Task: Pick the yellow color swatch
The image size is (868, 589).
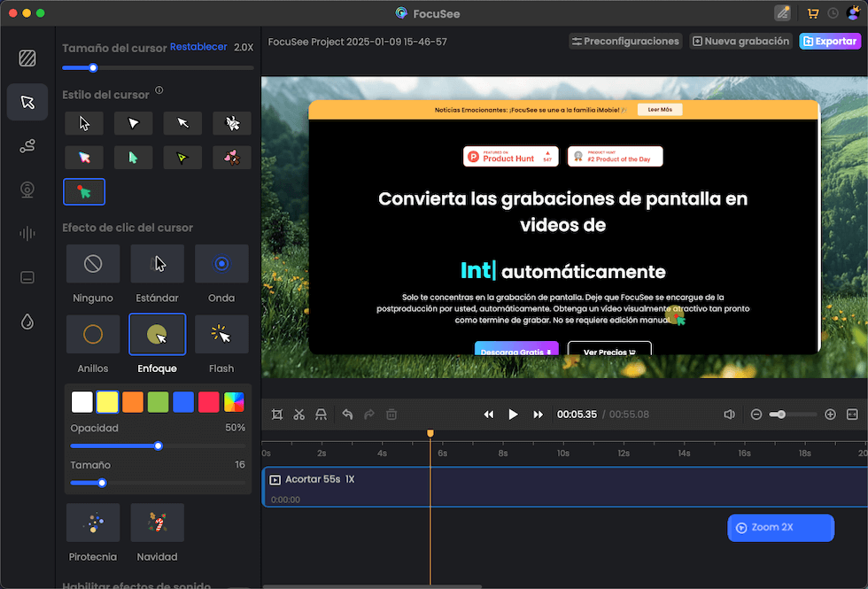Action: (107, 402)
